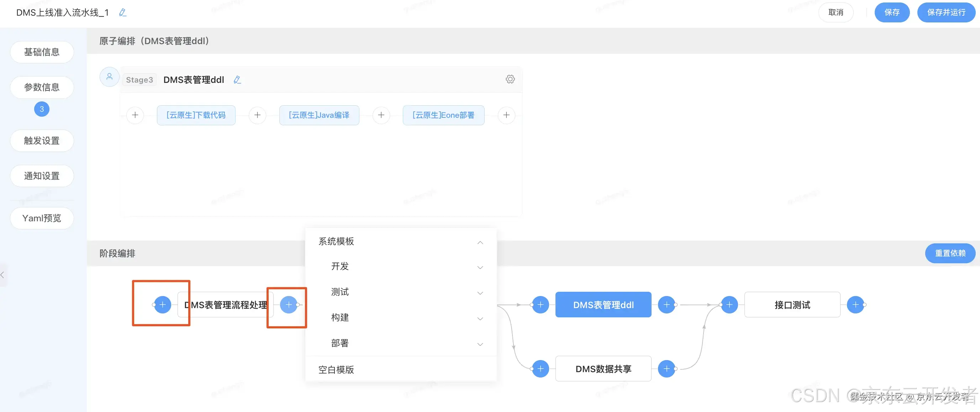Select the DMS数据共享 node
The width and height of the screenshot is (980, 412).
tap(603, 368)
